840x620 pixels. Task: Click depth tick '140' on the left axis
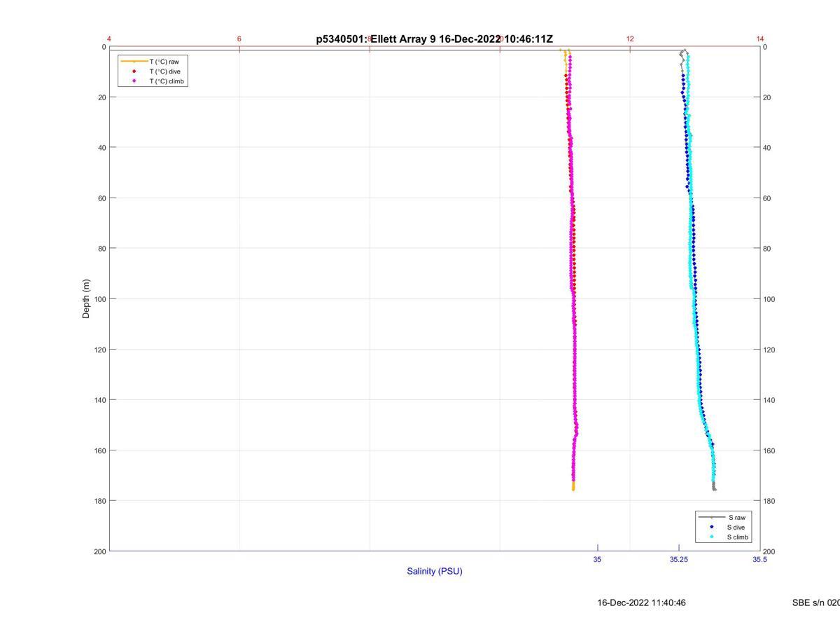point(99,400)
